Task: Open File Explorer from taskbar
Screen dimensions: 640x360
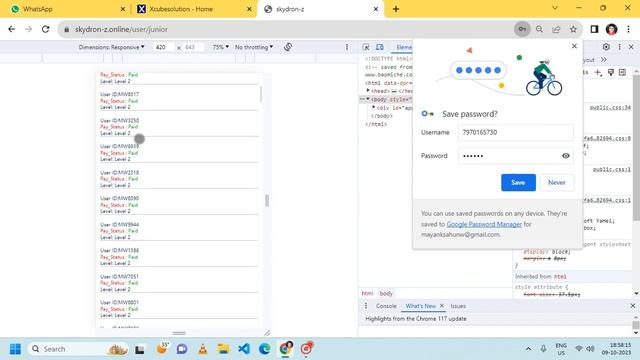Action: click(223, 349)
